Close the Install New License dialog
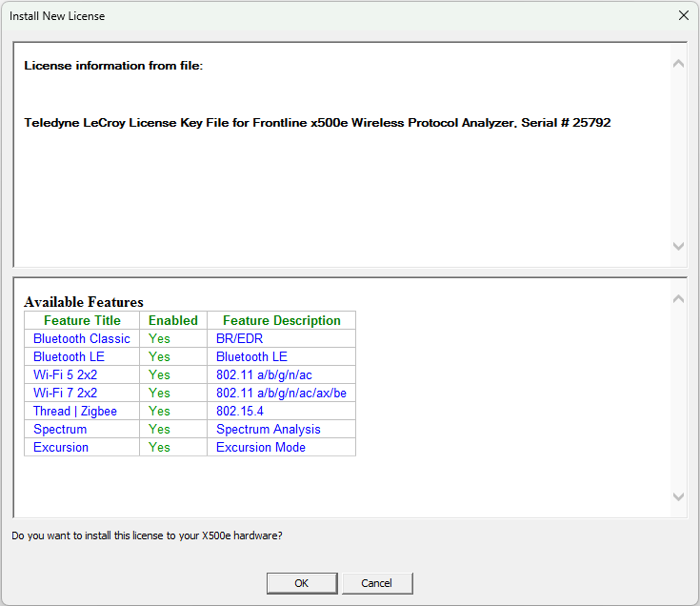This screenshot has height=606, width=700. pyautogui.click(x=684, y=15)
